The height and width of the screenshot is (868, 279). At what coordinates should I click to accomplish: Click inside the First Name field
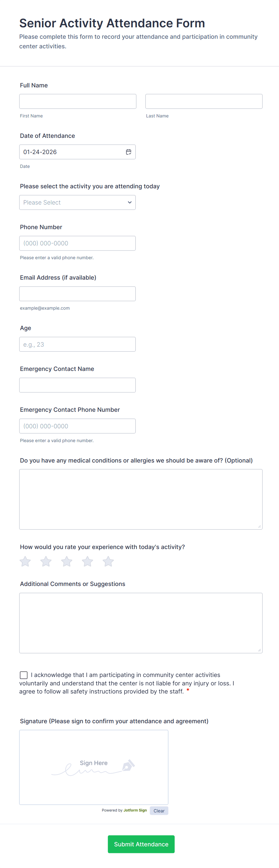[78, 101]
